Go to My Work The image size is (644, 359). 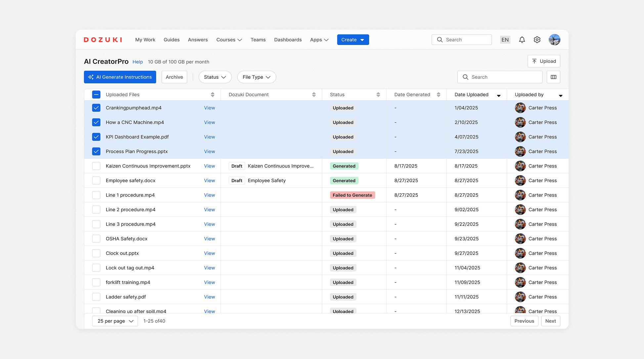(145, 40)
